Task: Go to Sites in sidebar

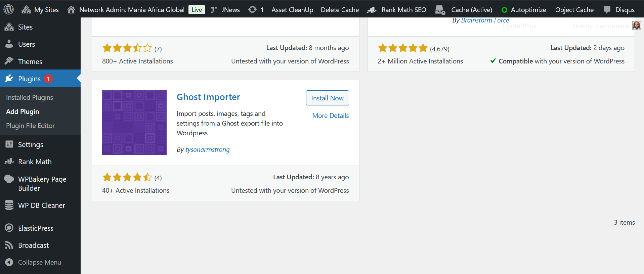Action: pos(25,27)
